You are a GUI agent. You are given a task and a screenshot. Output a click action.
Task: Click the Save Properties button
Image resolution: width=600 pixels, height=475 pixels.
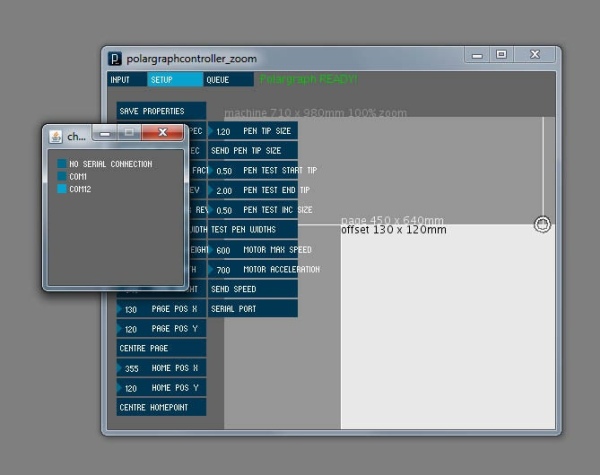[x=161, y=111]
